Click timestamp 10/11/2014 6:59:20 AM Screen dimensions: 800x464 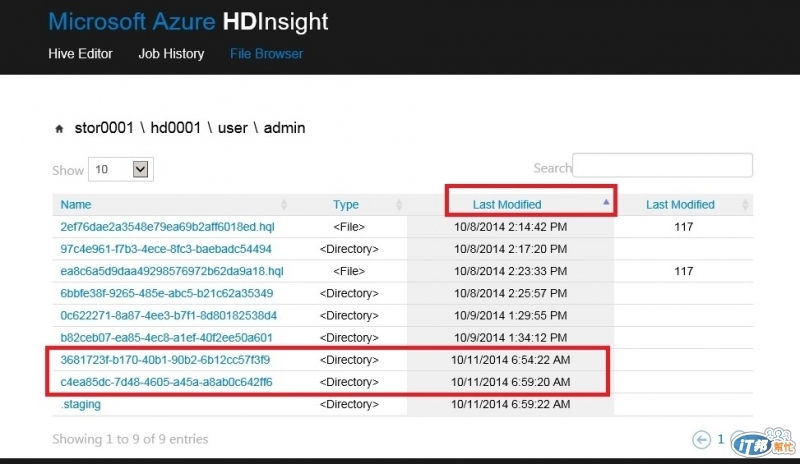(511, 382)
